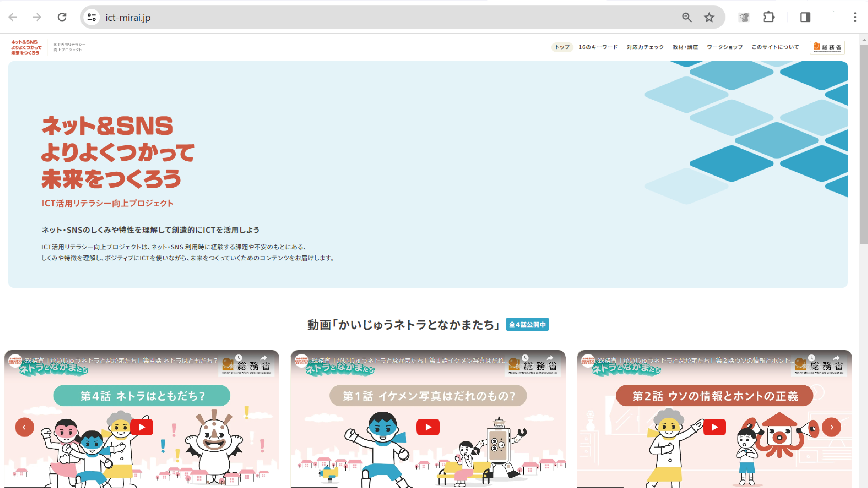Reload the current page
868x488 pixels.
62,17
